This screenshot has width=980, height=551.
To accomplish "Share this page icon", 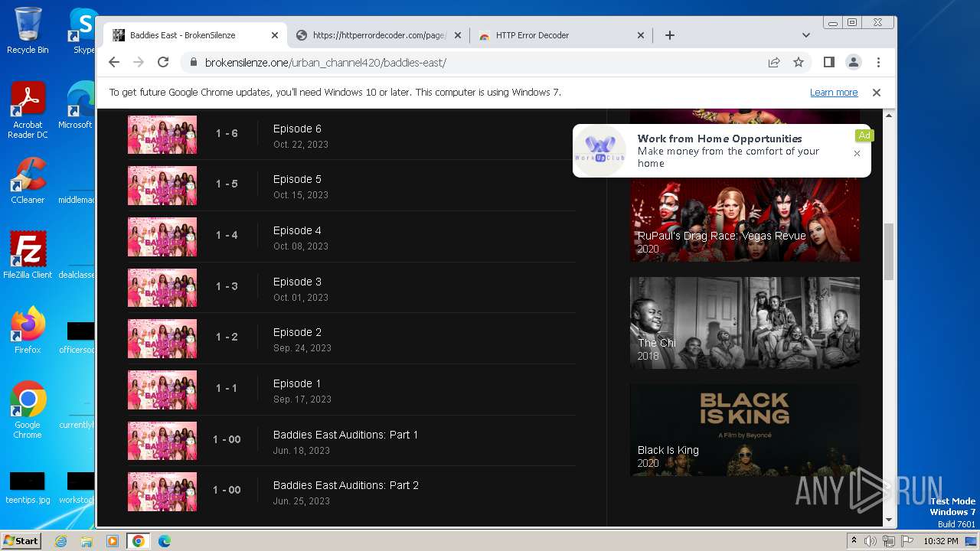I will pos(774,62).
